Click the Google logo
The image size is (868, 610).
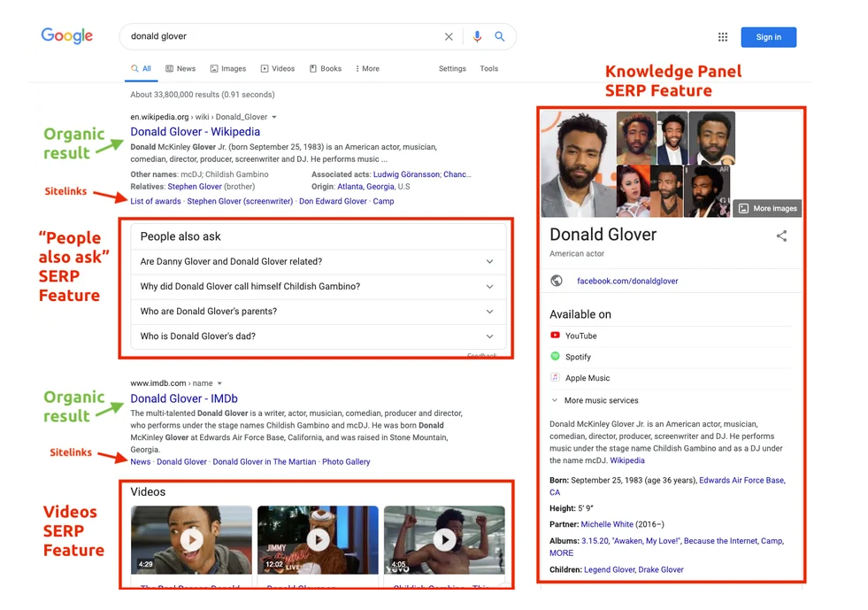tap(67, 36)
